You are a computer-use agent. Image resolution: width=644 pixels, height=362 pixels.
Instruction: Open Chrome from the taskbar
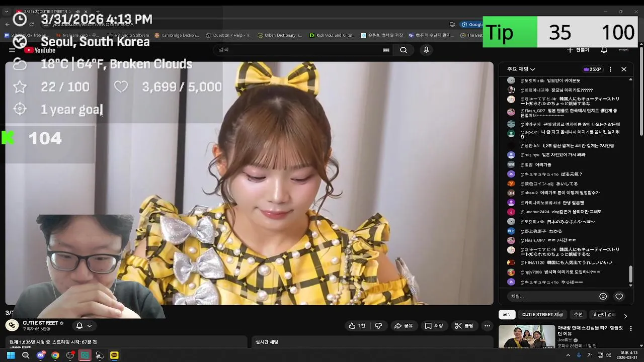tap(55, 355)
